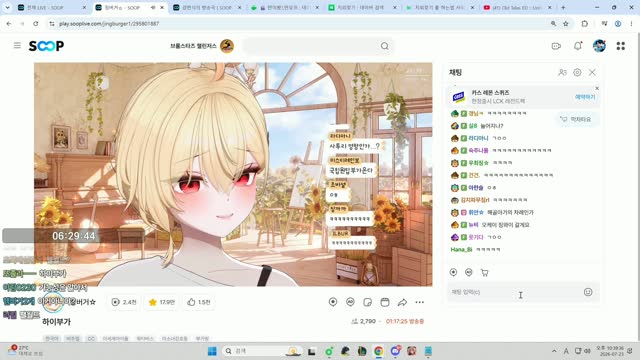
Task: Show chat participants list icon
Action: point(562,72)
